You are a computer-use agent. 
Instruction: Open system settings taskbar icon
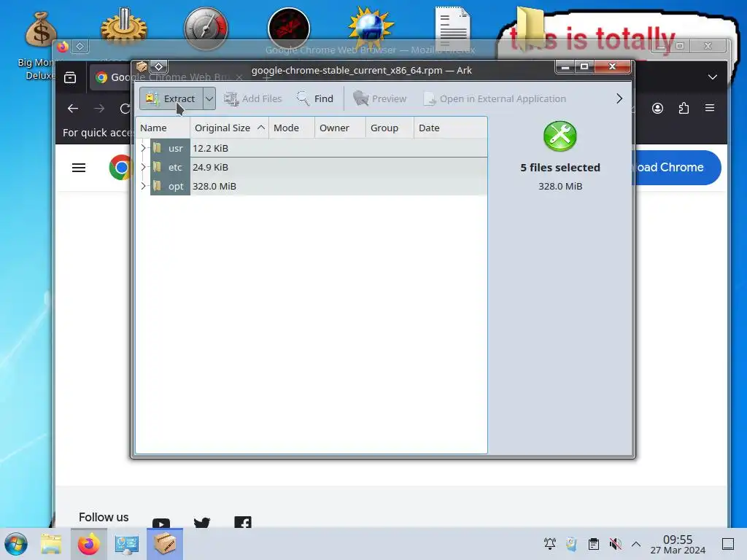click(127, 544)
